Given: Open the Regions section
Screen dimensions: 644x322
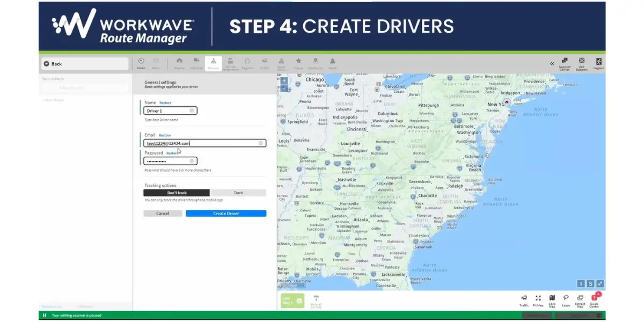Looking at the screenshot, I should pyautogui.click(x=247, y=63).
